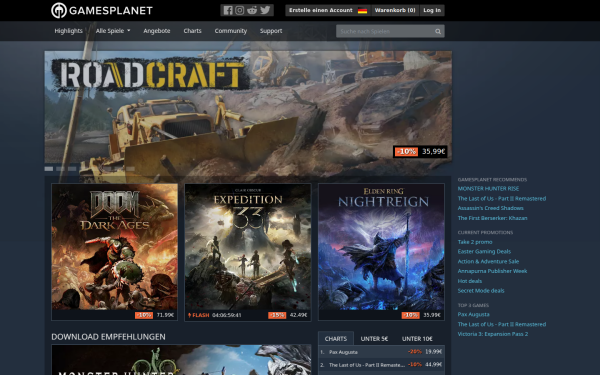600x375 pixels.
Task: Open Elden Ring Nightreign cover
Action: point(381,247)
